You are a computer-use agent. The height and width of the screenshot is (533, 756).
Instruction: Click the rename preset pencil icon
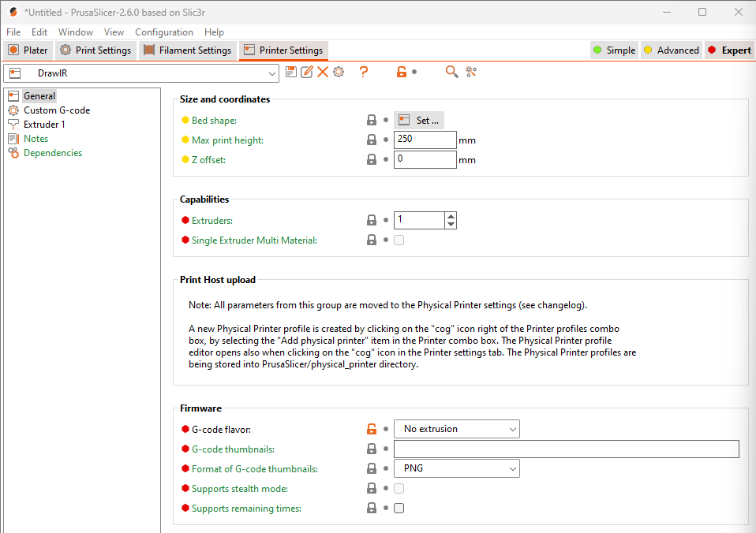pos(307,72)
